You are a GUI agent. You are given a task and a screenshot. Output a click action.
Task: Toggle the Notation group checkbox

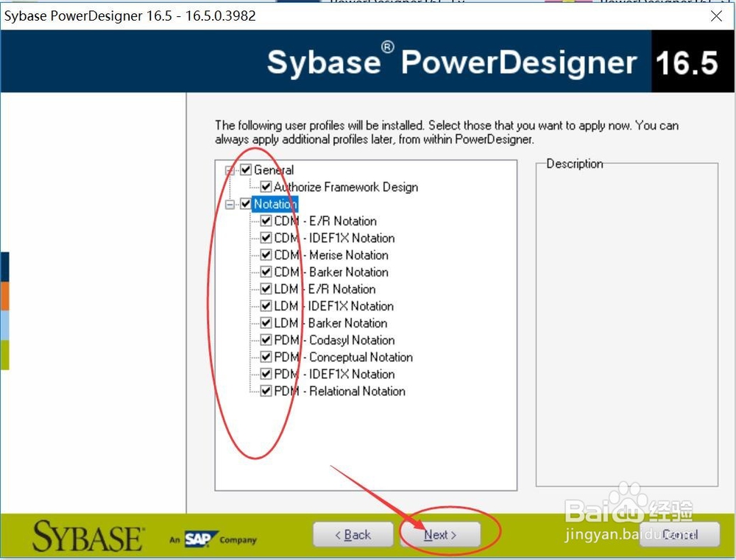pos(246,204)
